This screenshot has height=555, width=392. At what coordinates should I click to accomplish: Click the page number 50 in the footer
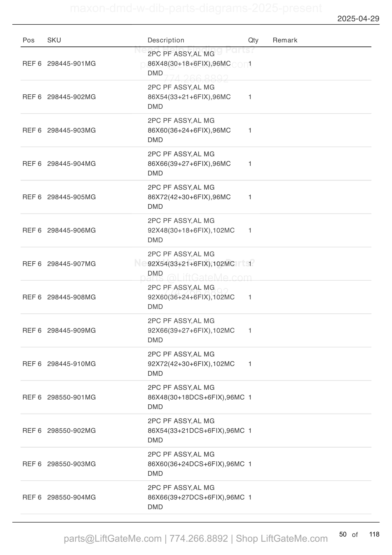pos(343,534)
